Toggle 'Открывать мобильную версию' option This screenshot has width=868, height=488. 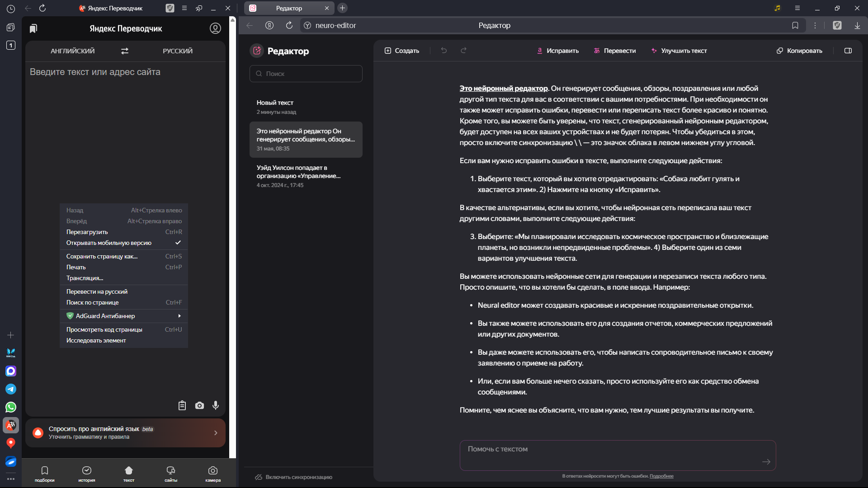124,243
